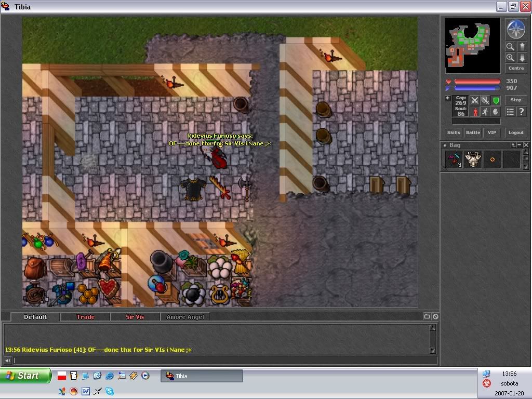Click the battle axe on the floor
Viewport: 532px width, 399px height.
[x=246, y=189]
